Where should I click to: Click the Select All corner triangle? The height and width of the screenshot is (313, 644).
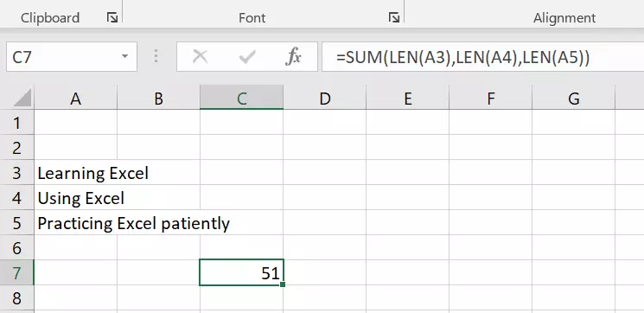22,99
